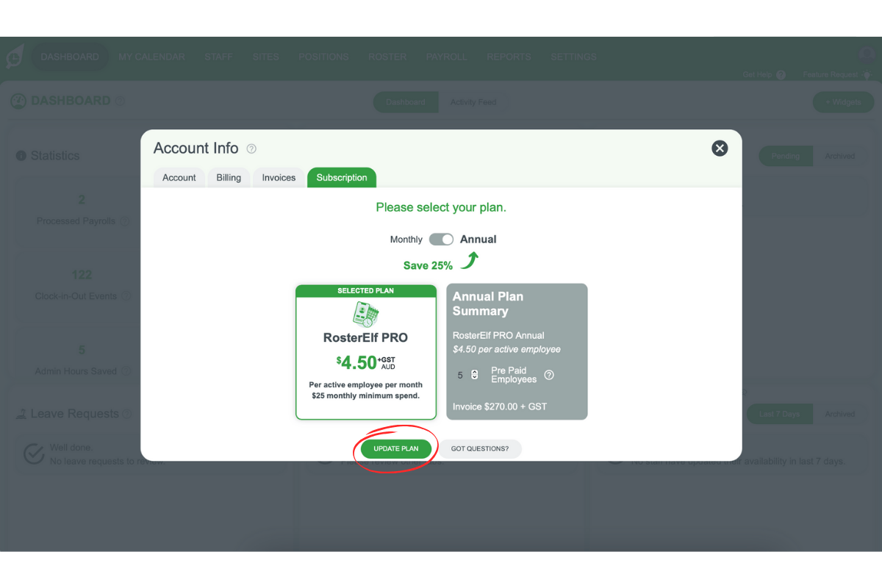Switch to the Billing tab
The image size is (882, 588).
pos(229,177)
